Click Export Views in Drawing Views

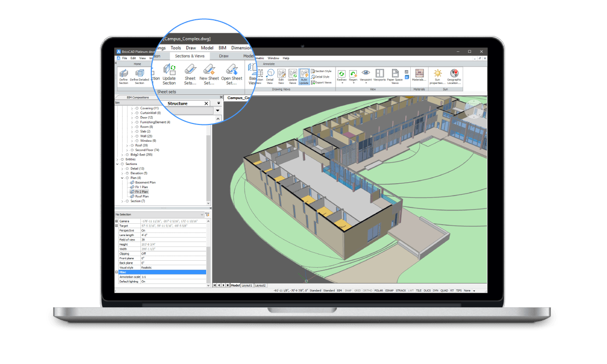321,82
